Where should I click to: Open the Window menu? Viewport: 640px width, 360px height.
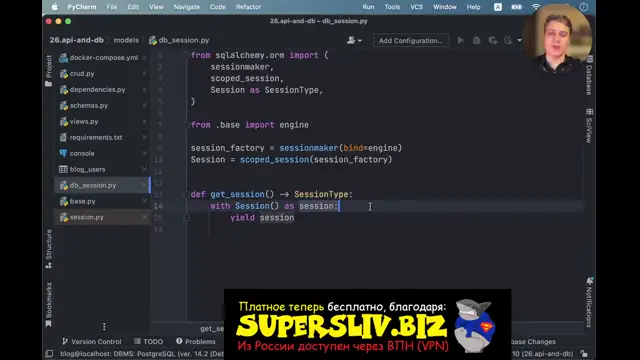point(444,7)
